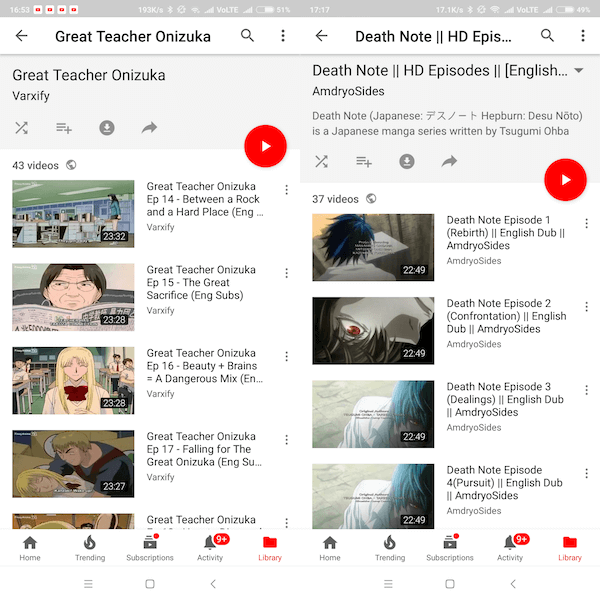Open Ep 16 Beauty + Brains thumbnail
This screenshot has width=600, height=600.
click(73, 381)
